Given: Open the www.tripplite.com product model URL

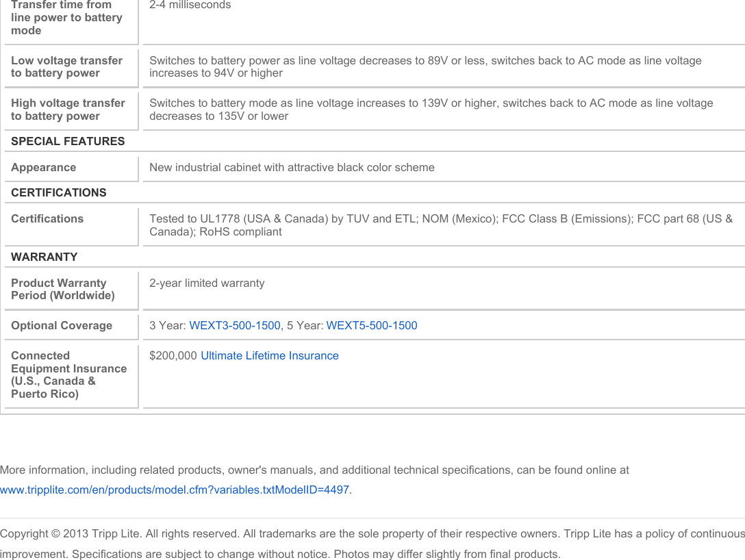Looking at the screenshot, I should pos(175,490).
